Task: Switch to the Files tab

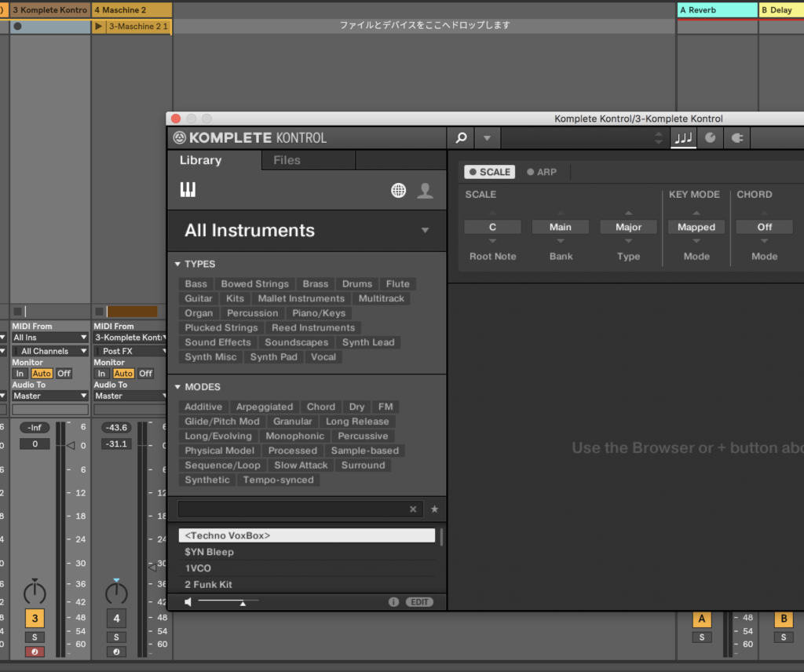Action: pyautogui.click(x=287, y=160)
